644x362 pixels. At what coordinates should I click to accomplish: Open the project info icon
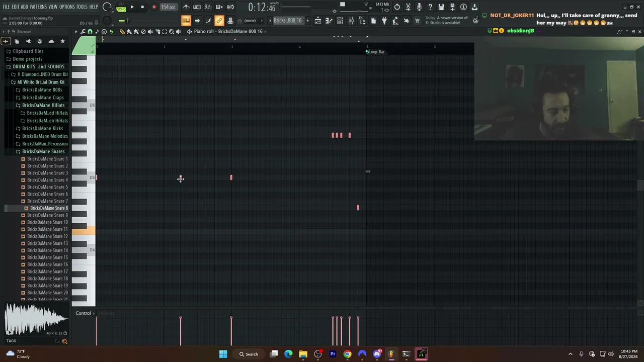pyautogui.click(x=463, y=7)
